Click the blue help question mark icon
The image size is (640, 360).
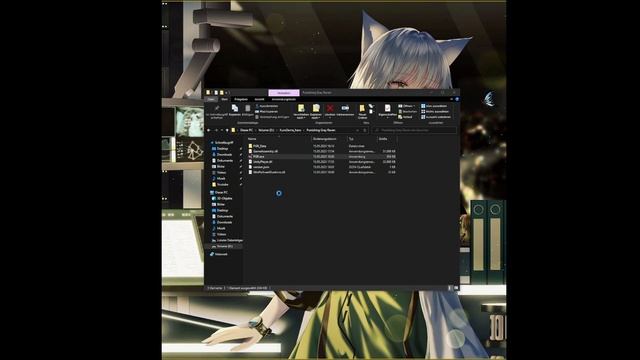(457, 99)
